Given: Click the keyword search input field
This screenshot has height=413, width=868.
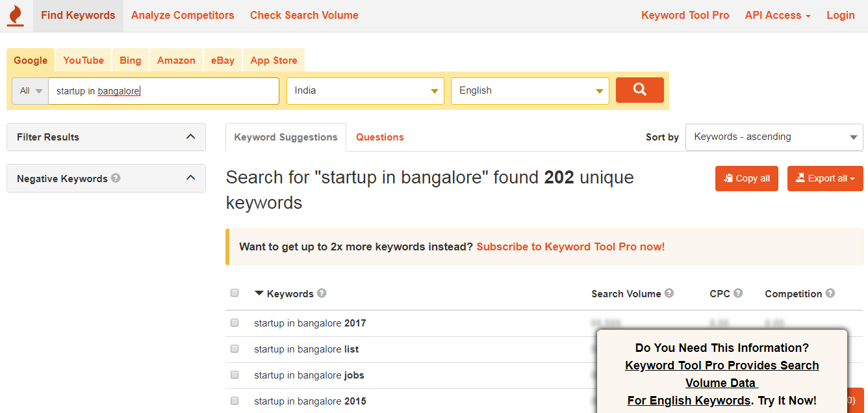Looking at the screenshot, I should click(164, 91).
